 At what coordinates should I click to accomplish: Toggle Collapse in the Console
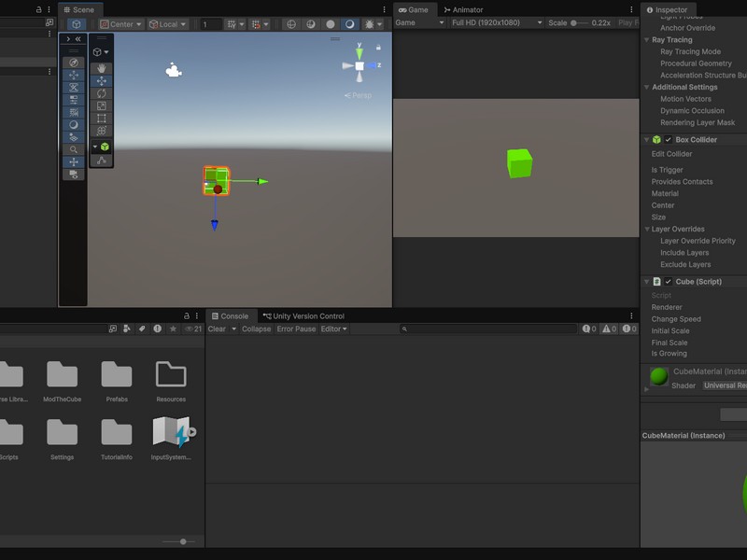point(256,329)
